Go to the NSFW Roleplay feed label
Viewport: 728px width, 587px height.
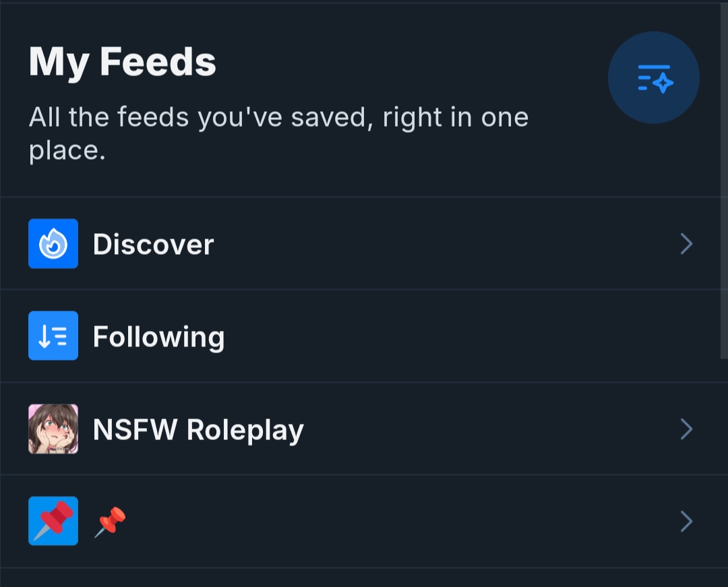pyautogui.click(x=198, y=429)
